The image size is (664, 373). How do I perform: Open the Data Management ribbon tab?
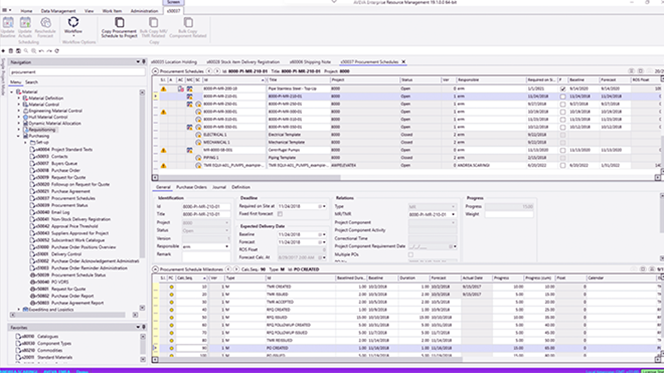[x=58, y=11]
